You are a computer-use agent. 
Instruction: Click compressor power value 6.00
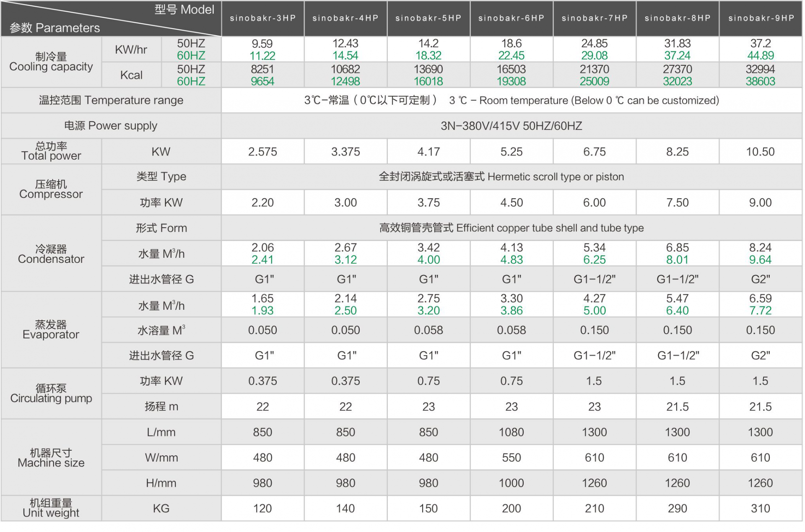[x=595, y=203]
